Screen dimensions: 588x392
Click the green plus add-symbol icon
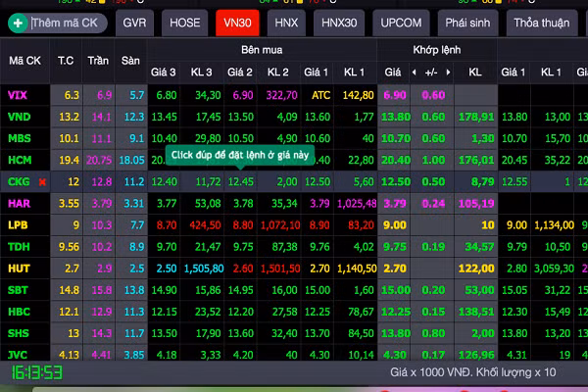click(17, 22)
